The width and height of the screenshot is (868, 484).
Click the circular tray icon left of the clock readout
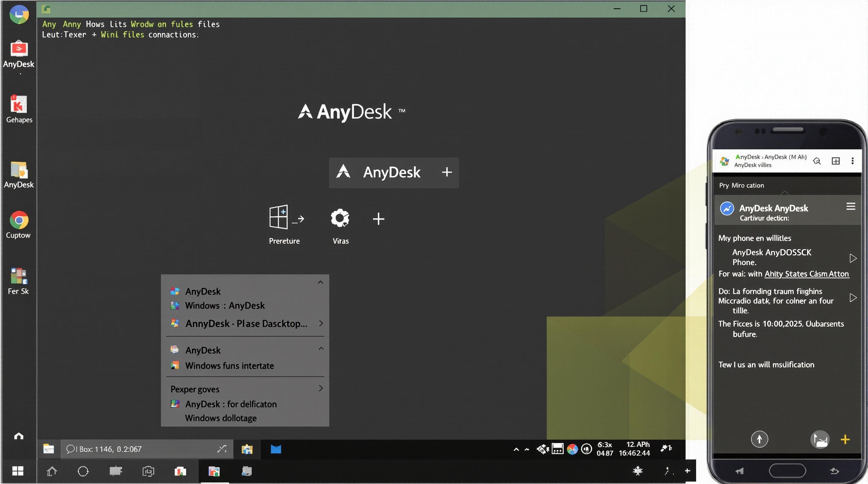[x=587, y=449]
